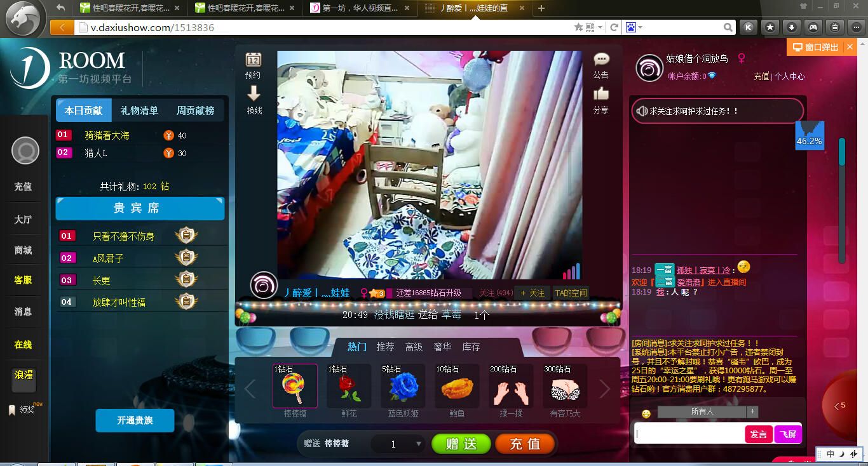Open the gamepad toolbar button

[813, 27]
